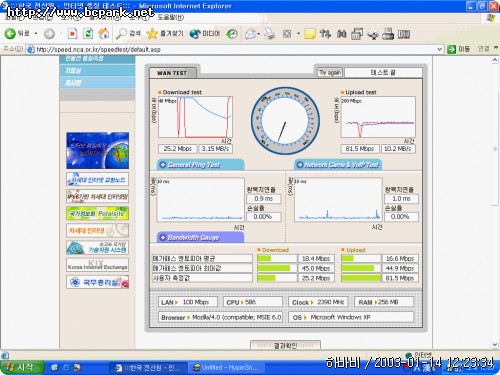This screenshot has width=500, height=375.
Task: Click the 테스트 끝 status field
Action: coord(383,72)
